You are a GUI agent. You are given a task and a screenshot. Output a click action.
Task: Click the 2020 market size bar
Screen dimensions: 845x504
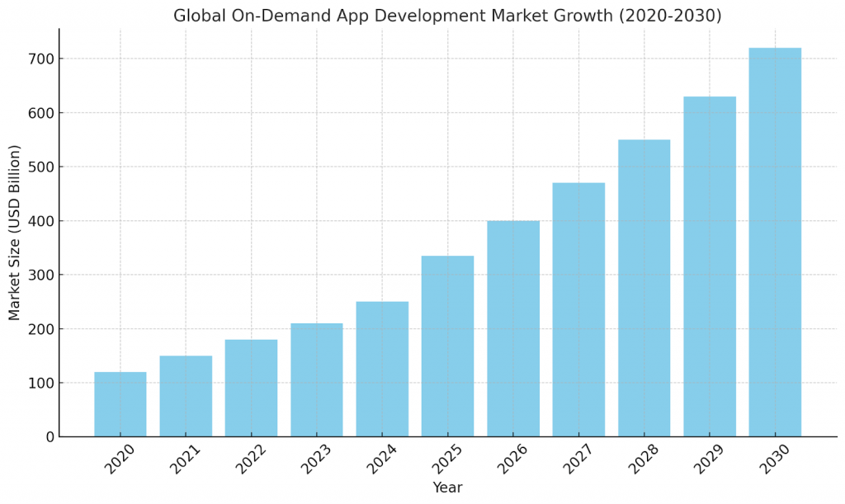pyautogui.click(x=120, y=404)
